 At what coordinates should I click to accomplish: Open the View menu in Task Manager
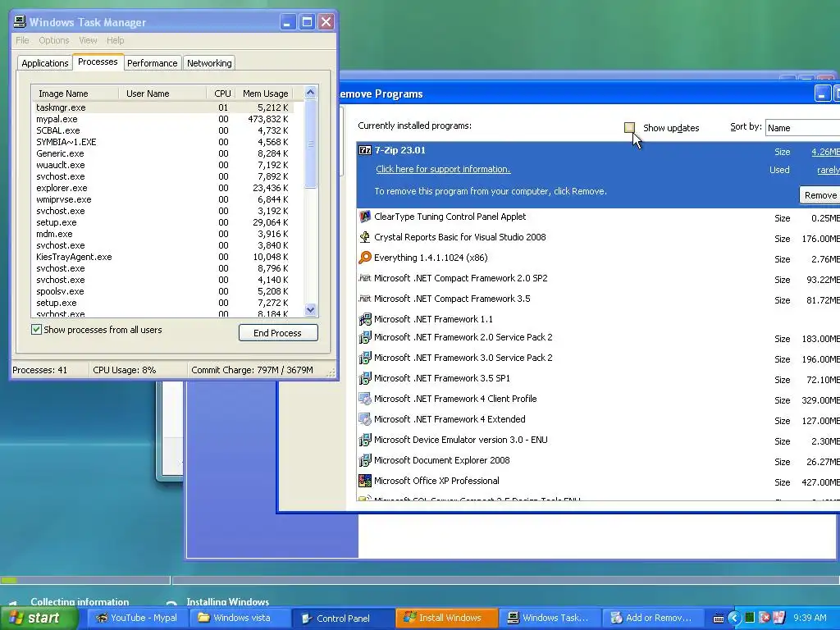(x=88, y=40)
